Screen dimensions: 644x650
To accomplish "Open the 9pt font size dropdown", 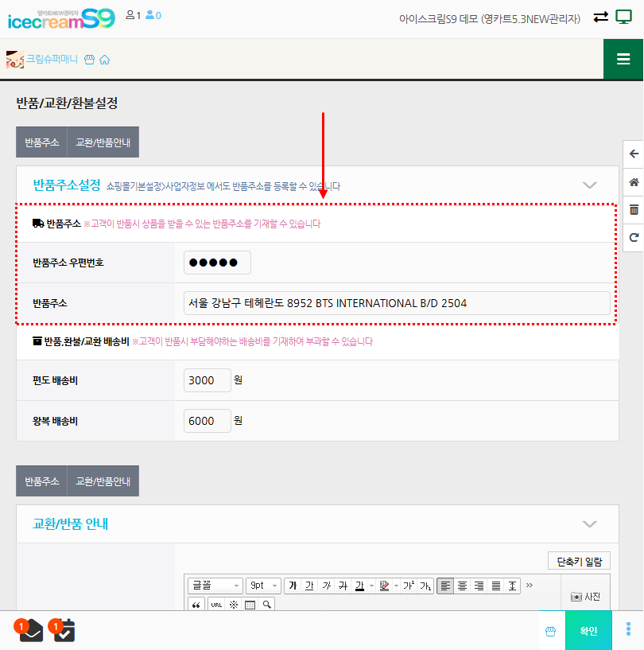I will coord(262,586).
